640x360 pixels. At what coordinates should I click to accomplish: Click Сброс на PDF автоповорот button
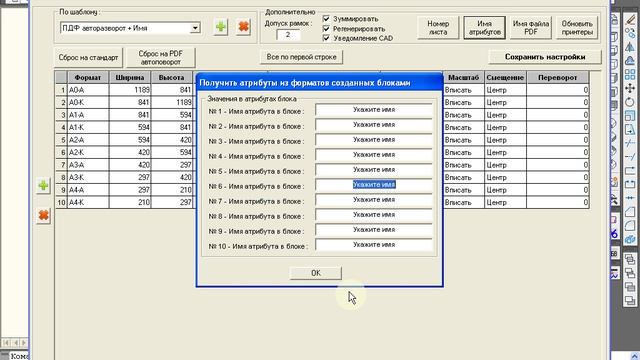(160, 58)
